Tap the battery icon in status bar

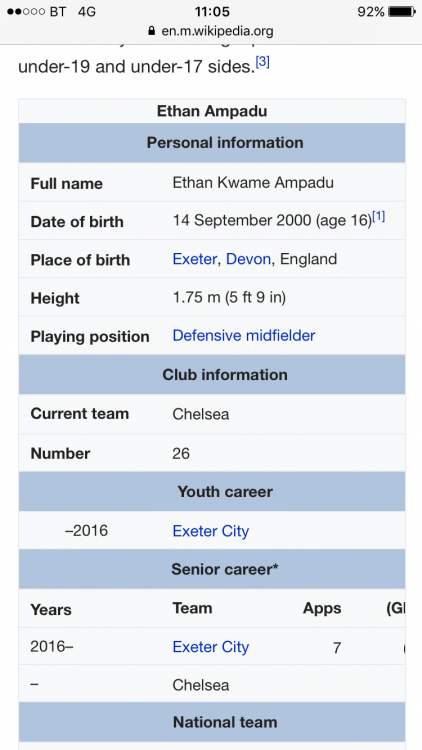(x=401, y=12)
